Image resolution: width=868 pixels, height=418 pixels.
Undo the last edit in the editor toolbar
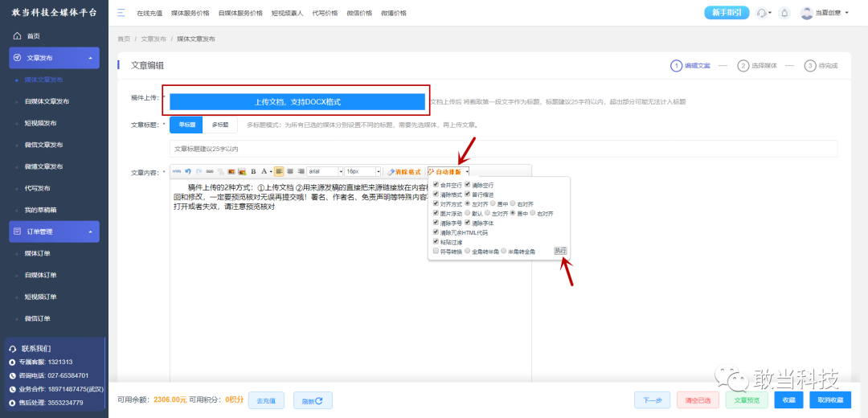(x=187, y=172)
